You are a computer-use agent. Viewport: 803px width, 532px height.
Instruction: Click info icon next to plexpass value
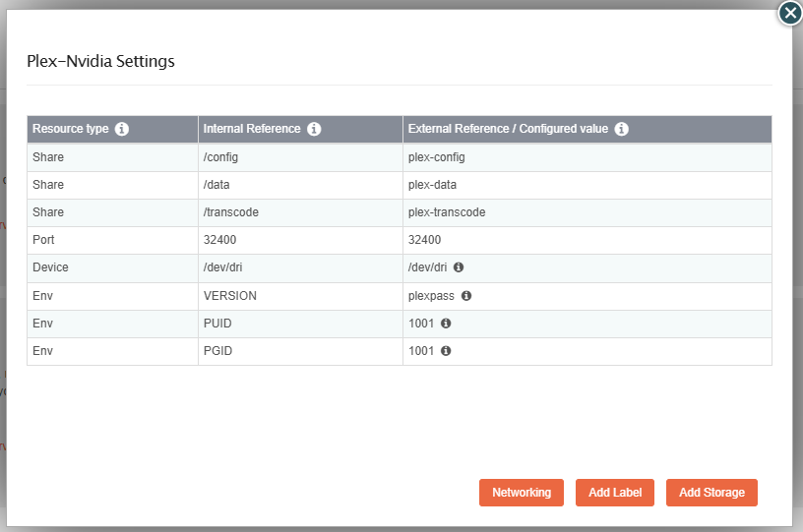pos(466,295)
